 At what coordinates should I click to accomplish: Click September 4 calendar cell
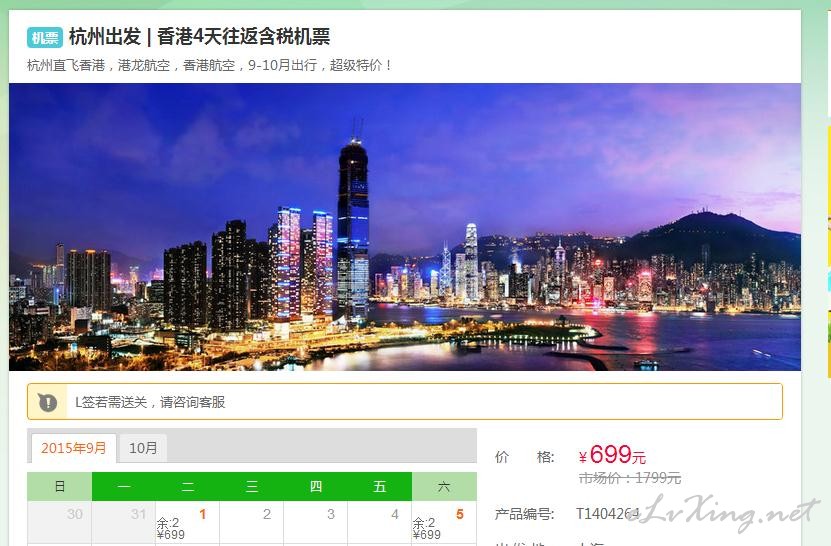pos(380,523)
